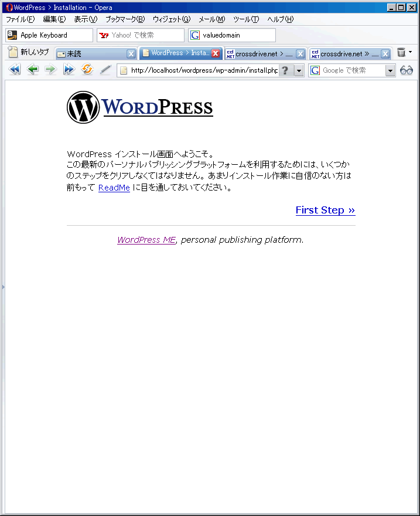Close the 未読 tab
This screenshot has height=516, width=420.
(x=131, y=53)
